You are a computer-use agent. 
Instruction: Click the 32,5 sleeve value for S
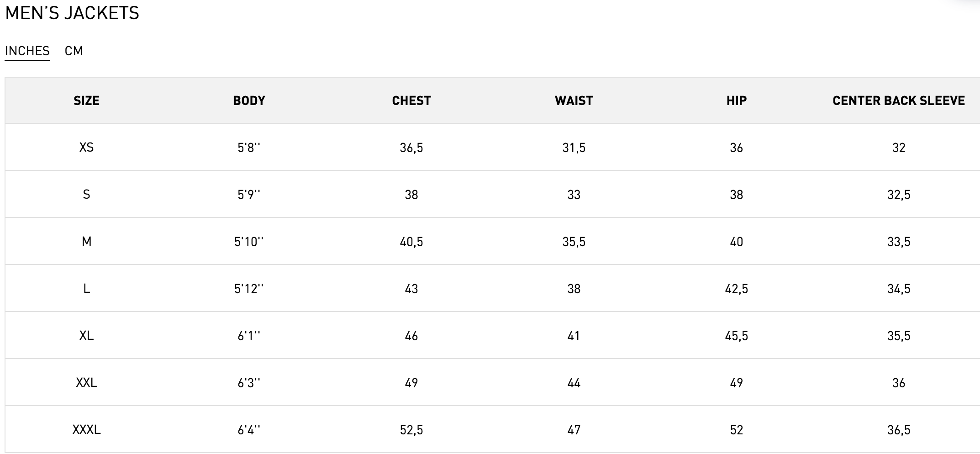(x=898, y=195)
